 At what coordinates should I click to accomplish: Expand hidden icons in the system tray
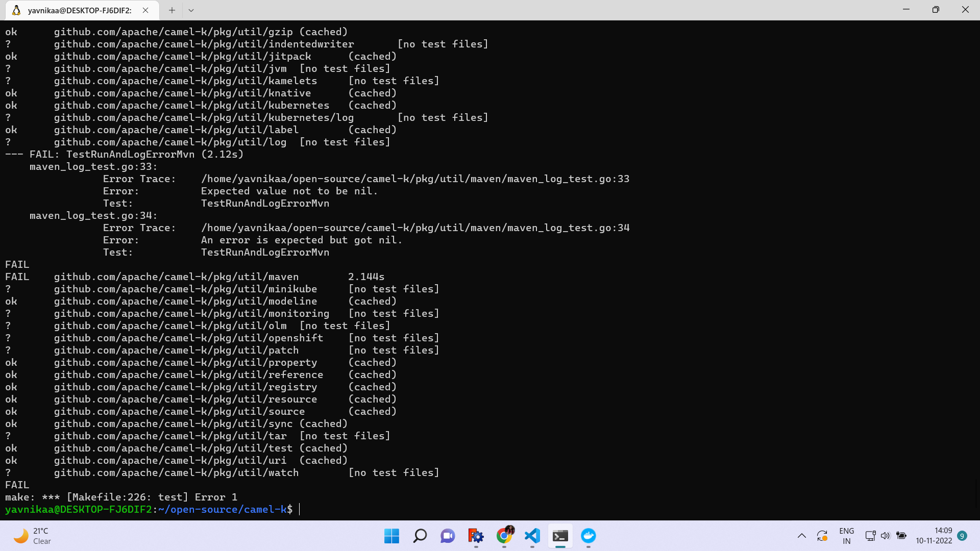tap(801, 536)
